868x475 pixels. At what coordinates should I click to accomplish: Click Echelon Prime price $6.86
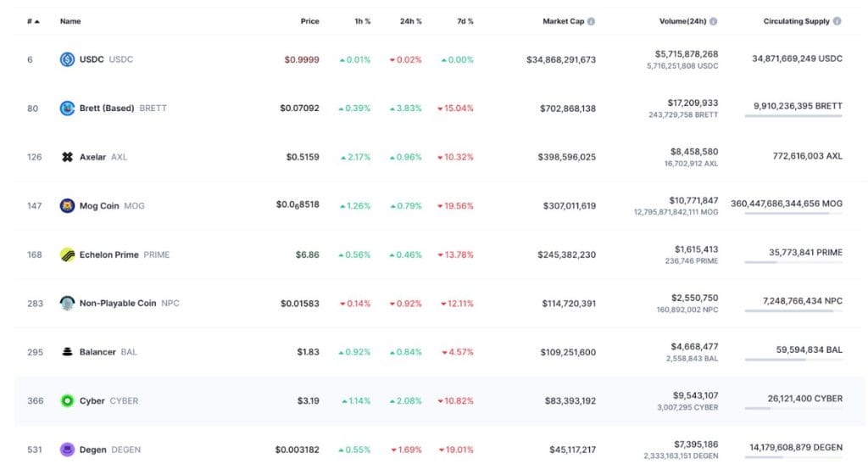point(307,254)
